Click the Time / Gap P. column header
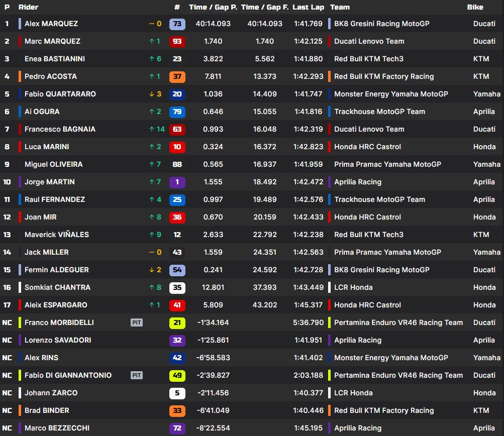This screenshot has width=504, height=436. (213, 7)
